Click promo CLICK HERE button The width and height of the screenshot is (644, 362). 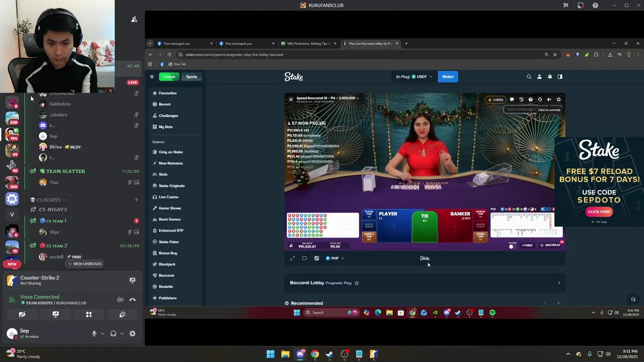(x=599, y=212)
